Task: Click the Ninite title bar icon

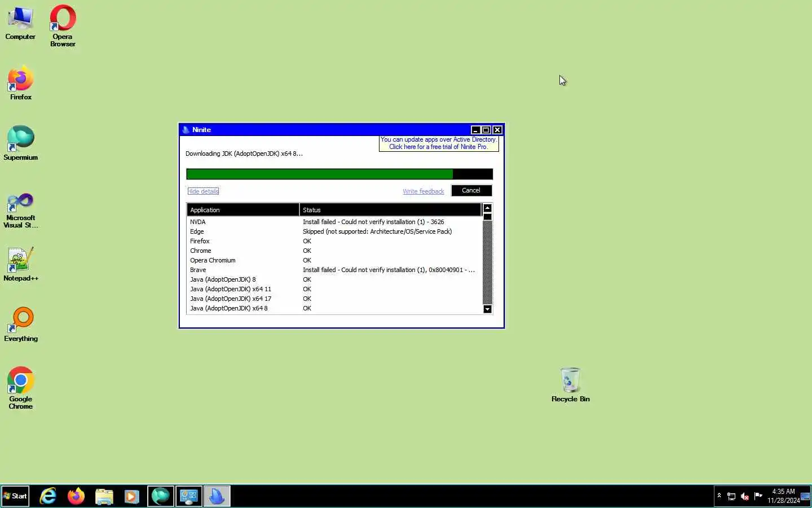Action: pos(186,130)
